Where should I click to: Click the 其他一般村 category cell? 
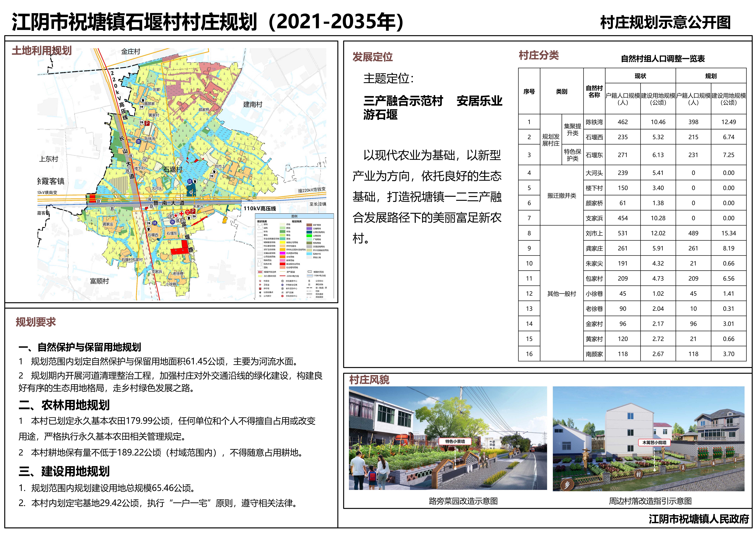click(x=562, y=294)
